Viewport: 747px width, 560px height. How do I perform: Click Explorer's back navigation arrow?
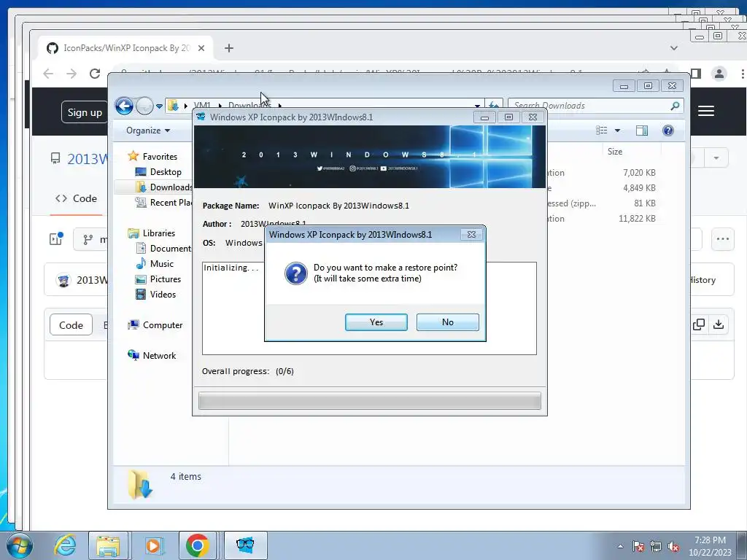tap(124, 106)
